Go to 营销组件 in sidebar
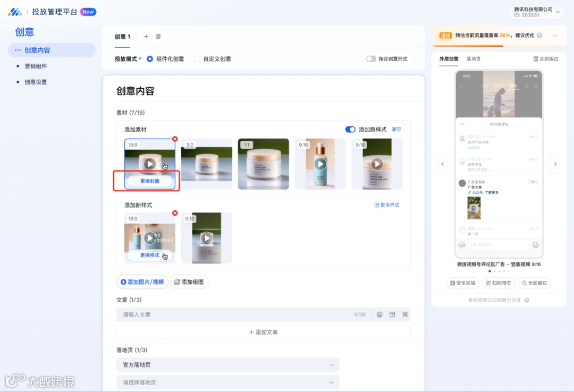Viewport: 574px width, 392px height. (x=36, y=66)
